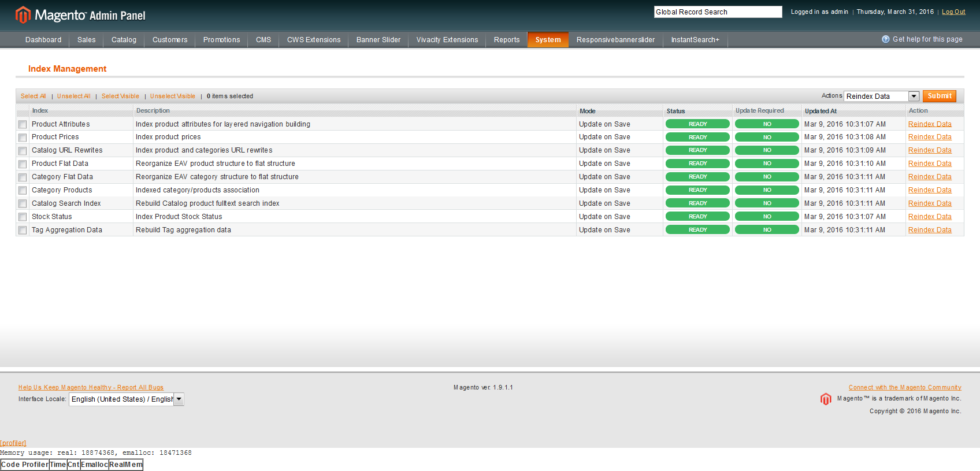
Task: Open the Dashboard menu
Action: (43, 40)
